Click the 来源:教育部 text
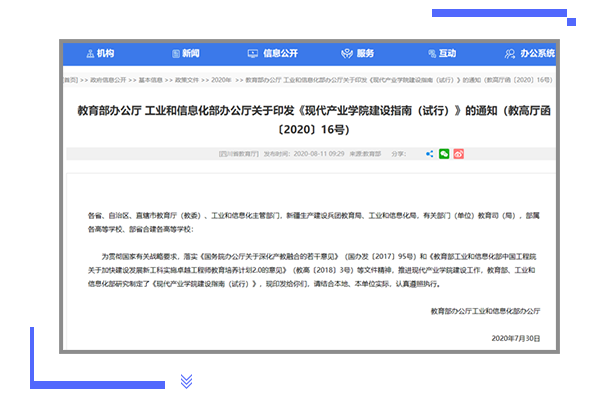Image resolution: width=595 pixels, height=397 pixels. tap(365, 154)
